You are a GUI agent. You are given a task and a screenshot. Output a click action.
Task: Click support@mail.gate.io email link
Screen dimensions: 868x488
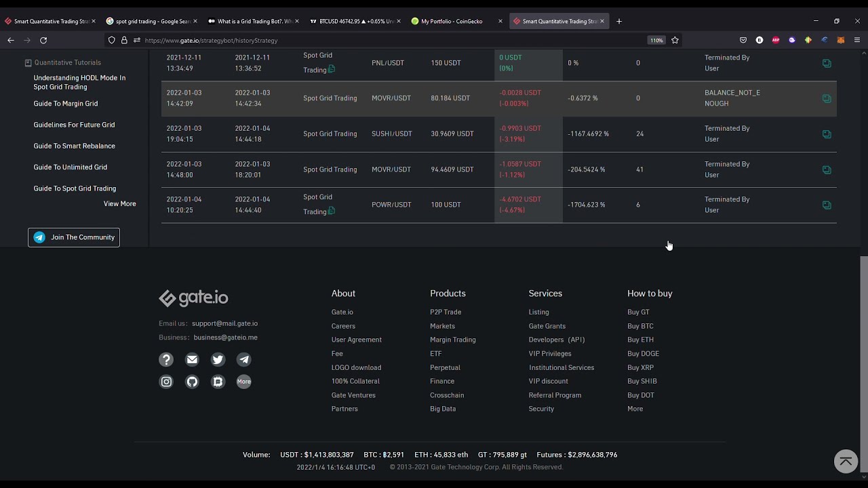[224, 323]
